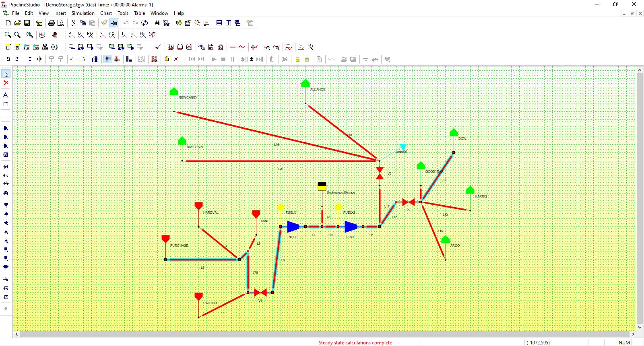Click the HE profile chart icon
644x346 pixels.
point(142,35)
